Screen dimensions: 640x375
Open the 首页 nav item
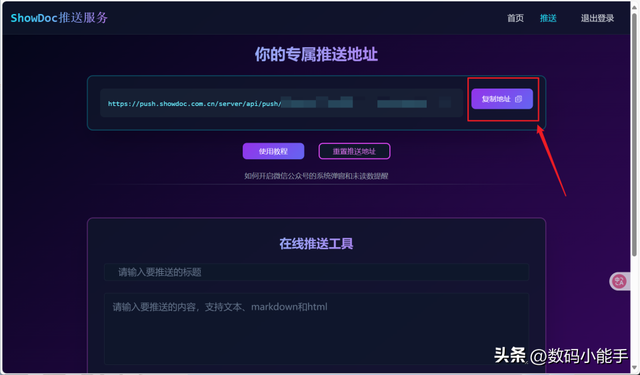515,18
